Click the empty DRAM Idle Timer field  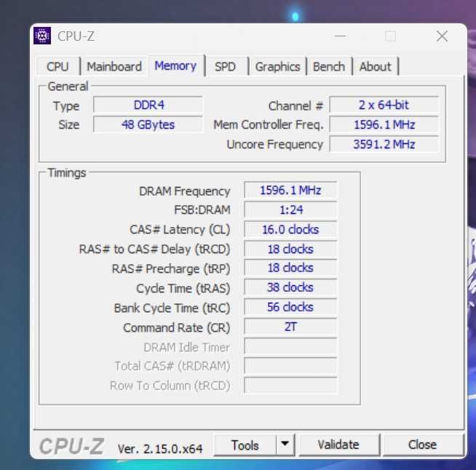tap(290, 346)
